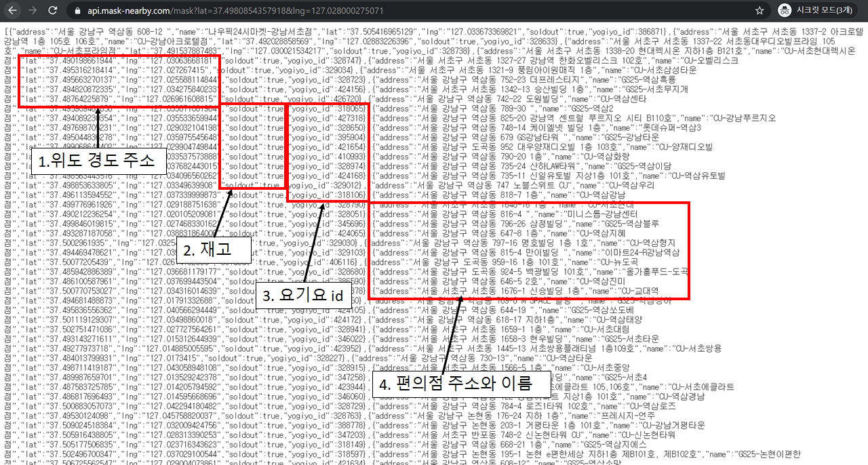This screenshot has width=868, height=465.
Task: Select the store name "GS25-서초타운"
Action: [x=633, y=339]
